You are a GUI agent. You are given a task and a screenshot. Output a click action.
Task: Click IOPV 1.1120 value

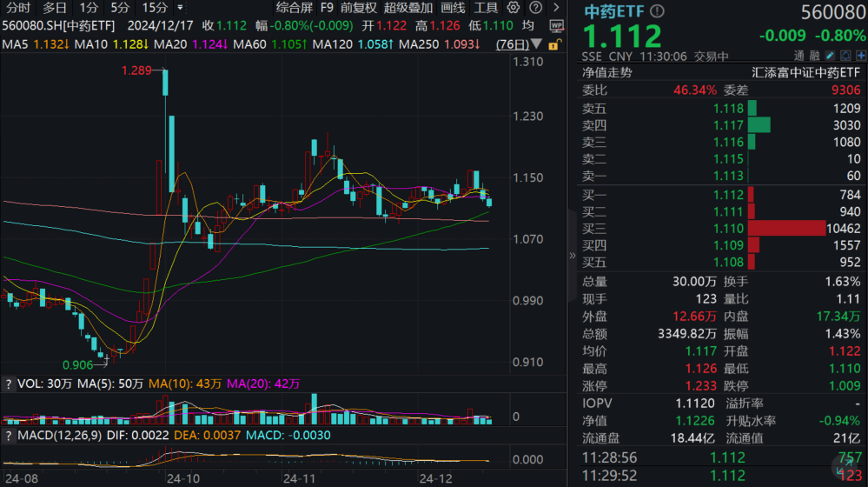point(695,404)
